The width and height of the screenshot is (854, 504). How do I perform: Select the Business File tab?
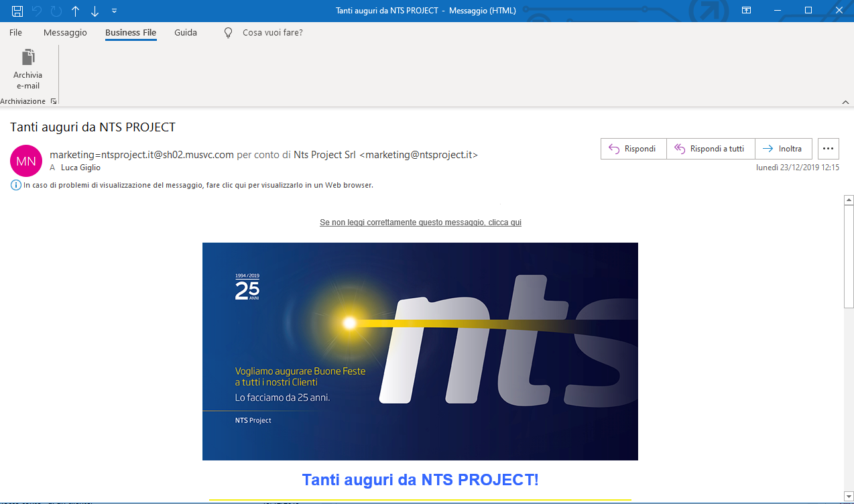pos(131,32)
